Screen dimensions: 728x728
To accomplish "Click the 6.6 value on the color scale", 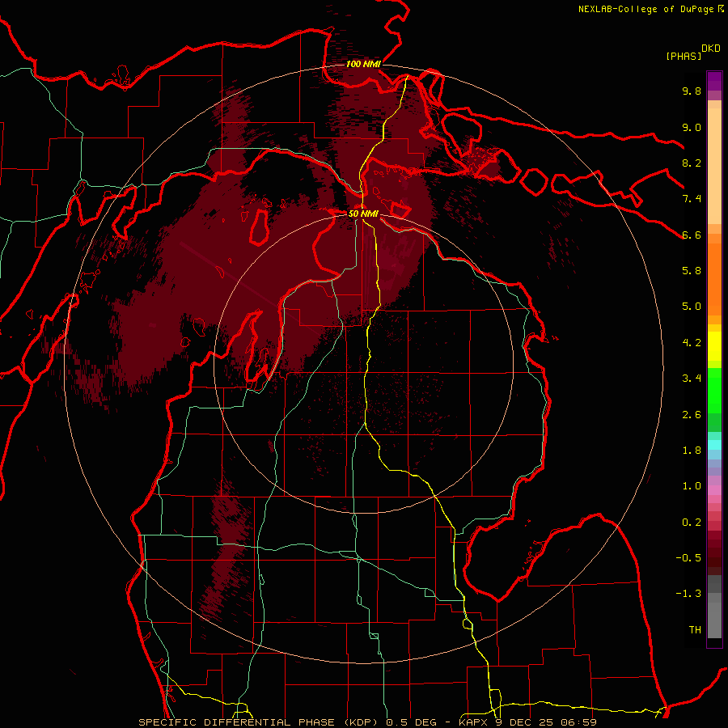I will [692, 235].
